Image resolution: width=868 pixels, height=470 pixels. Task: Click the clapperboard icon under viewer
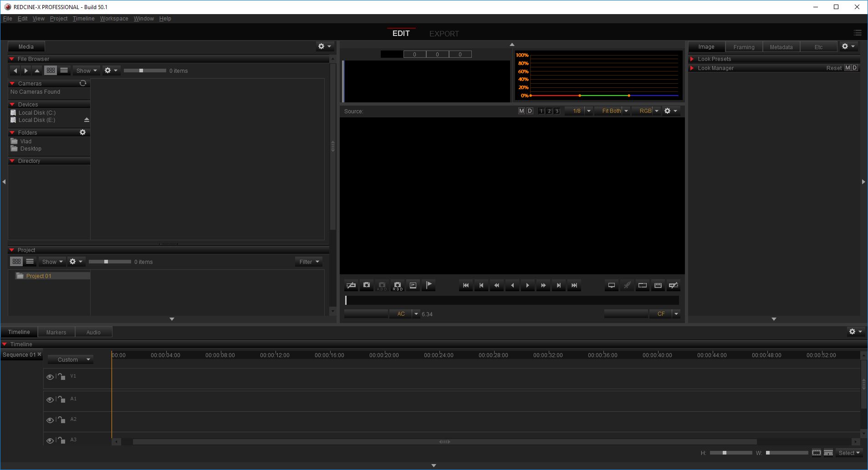point(658,285)
